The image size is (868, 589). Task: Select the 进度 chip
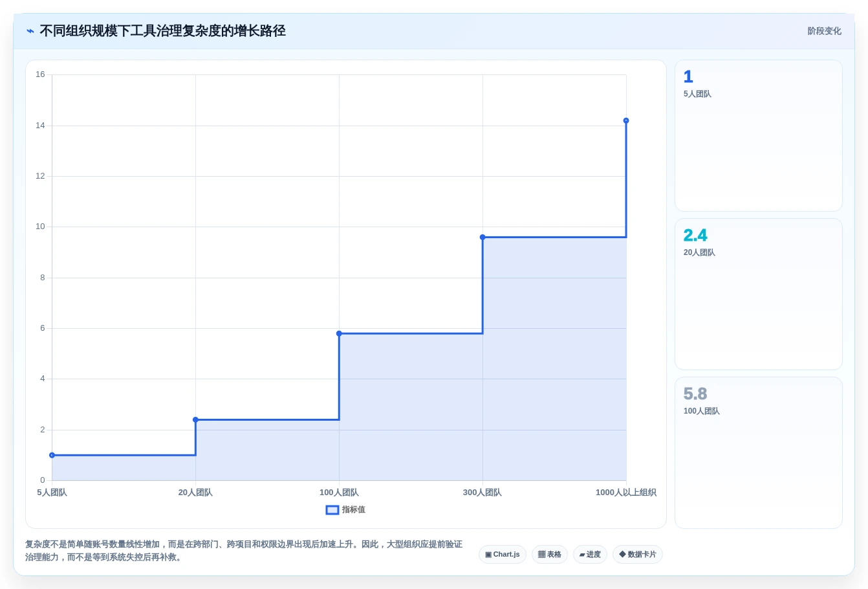pos(590,555)
